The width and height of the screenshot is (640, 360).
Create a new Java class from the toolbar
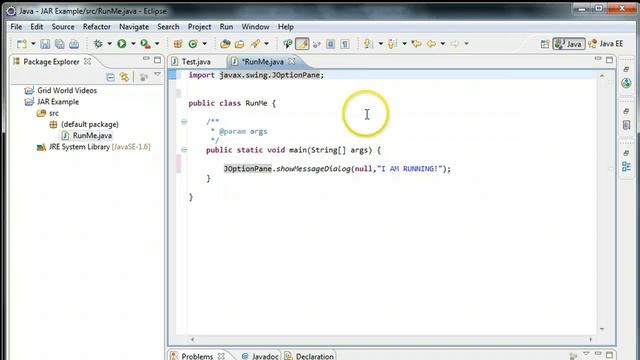point(193,44)
